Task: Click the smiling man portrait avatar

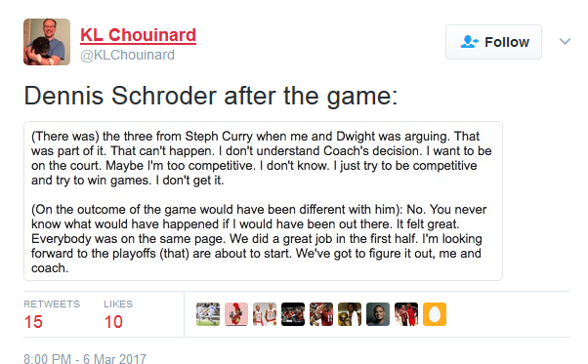Action: coord(378,314)
